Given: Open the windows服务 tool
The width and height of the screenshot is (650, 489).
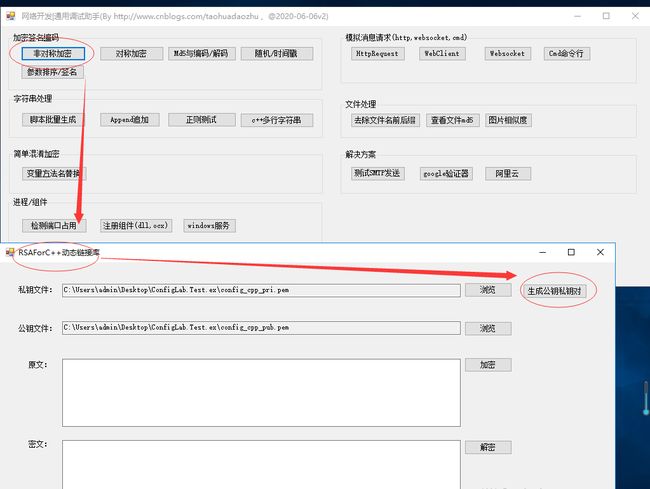Looking at the screenshot, I should tap(210, 225).
